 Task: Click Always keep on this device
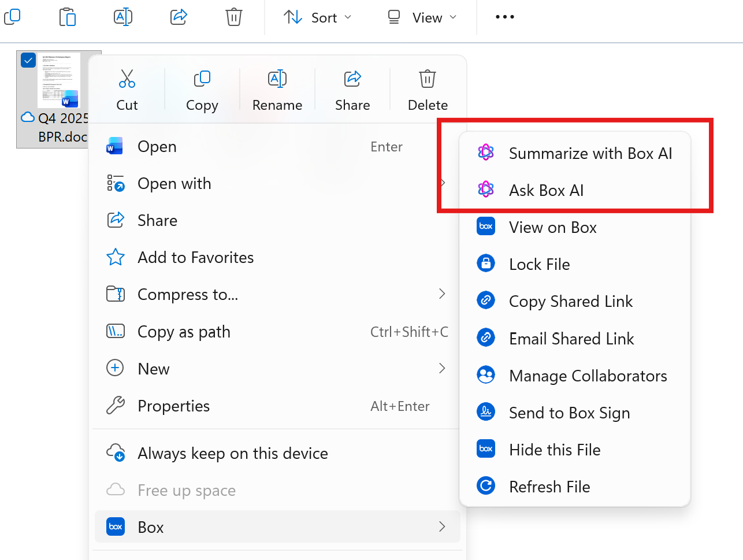point(232,454)
